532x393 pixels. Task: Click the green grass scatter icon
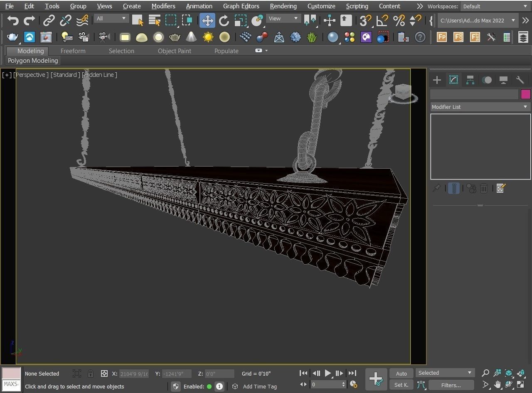pos(312,37)
